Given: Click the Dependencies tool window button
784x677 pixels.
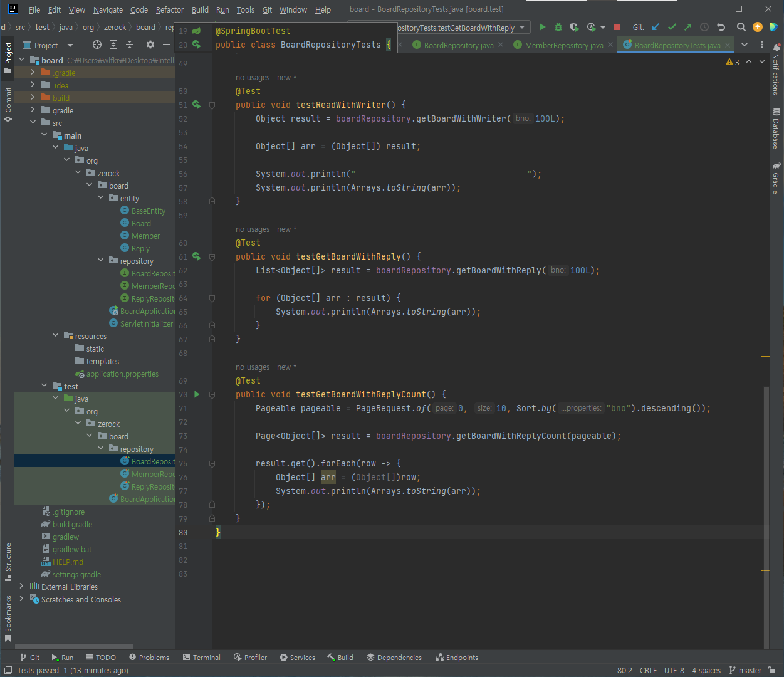Looking at the screenshot, I should click(394, 658).
